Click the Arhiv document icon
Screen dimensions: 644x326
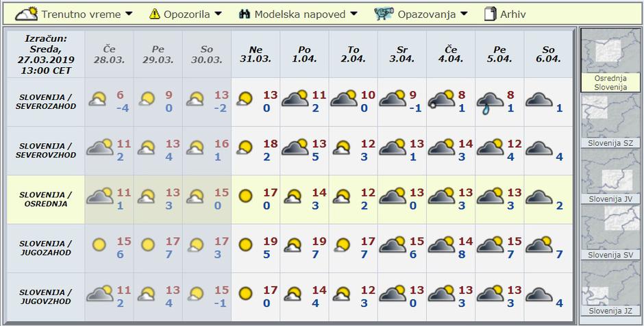point(490,14)
